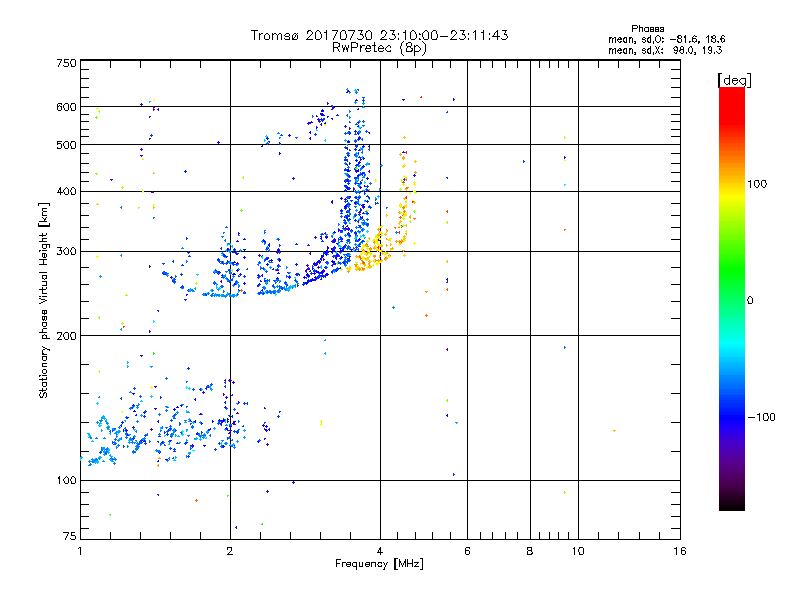Click the colorbar's "0" degree label
Screen dimensions: 800x600
(750, 300)
